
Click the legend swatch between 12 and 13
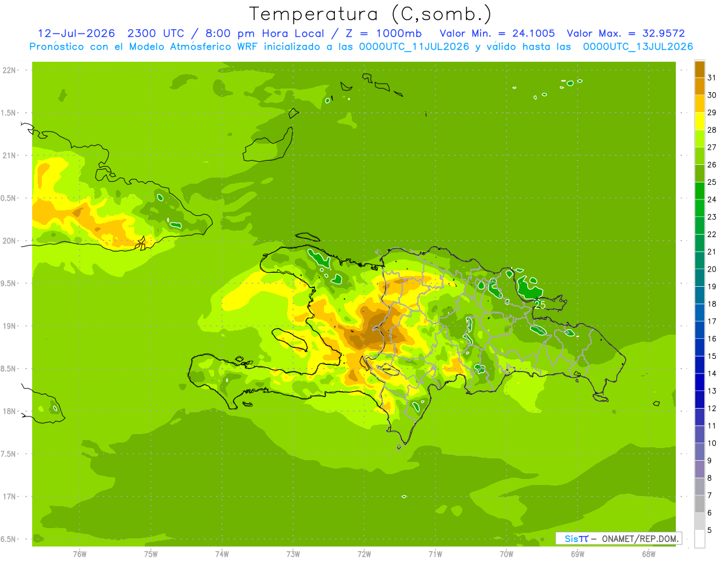[699, 400]
